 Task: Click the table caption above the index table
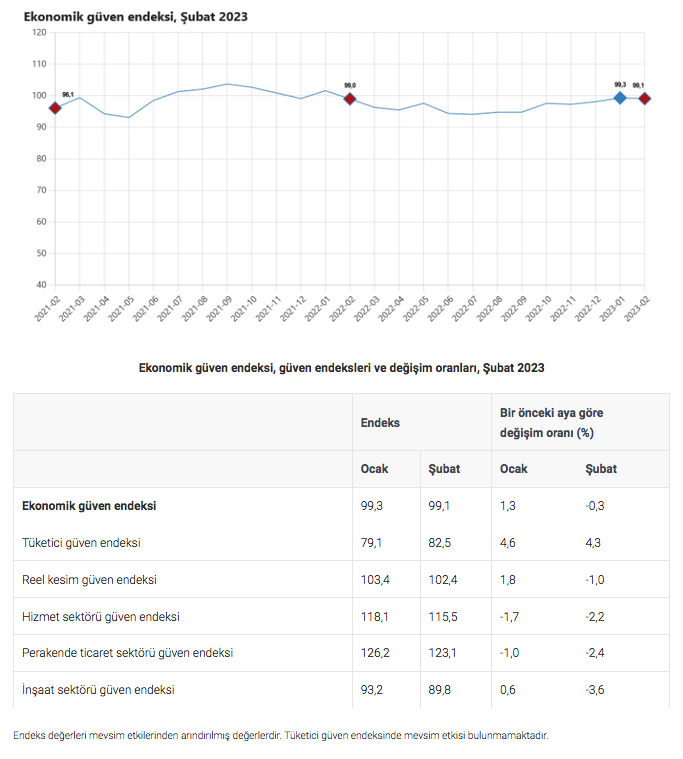pyautogui.click(x=341, y=368)
